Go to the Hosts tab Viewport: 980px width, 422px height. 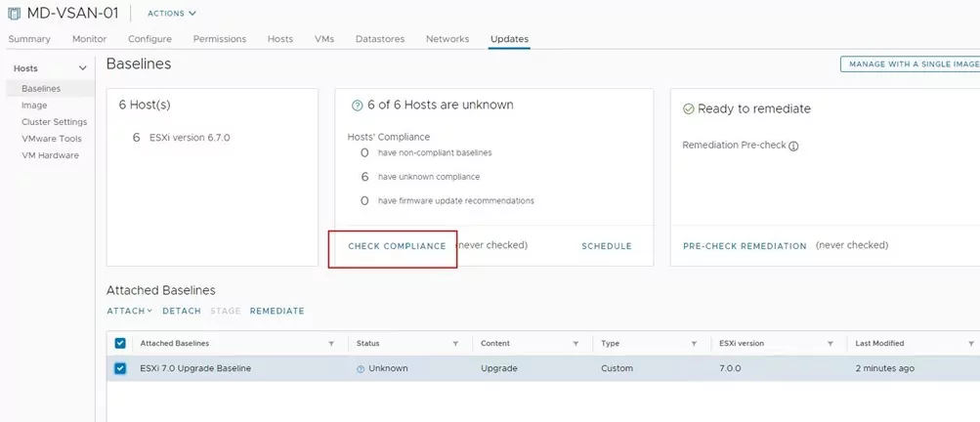(x=280, y=39)
